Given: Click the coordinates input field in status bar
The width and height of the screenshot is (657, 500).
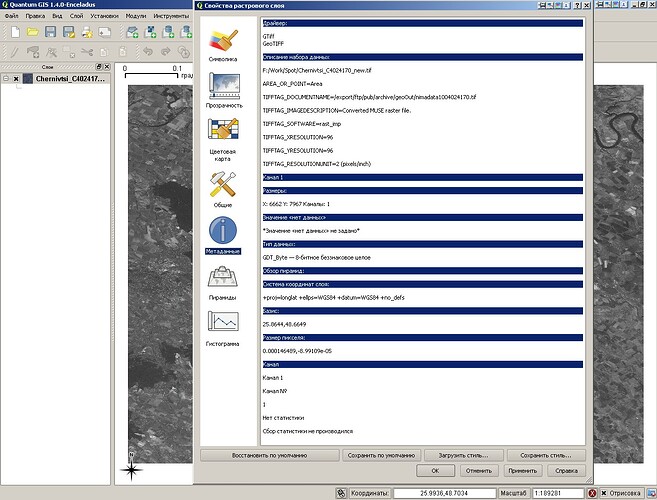Looking at the screenshot, I should 444,493.
